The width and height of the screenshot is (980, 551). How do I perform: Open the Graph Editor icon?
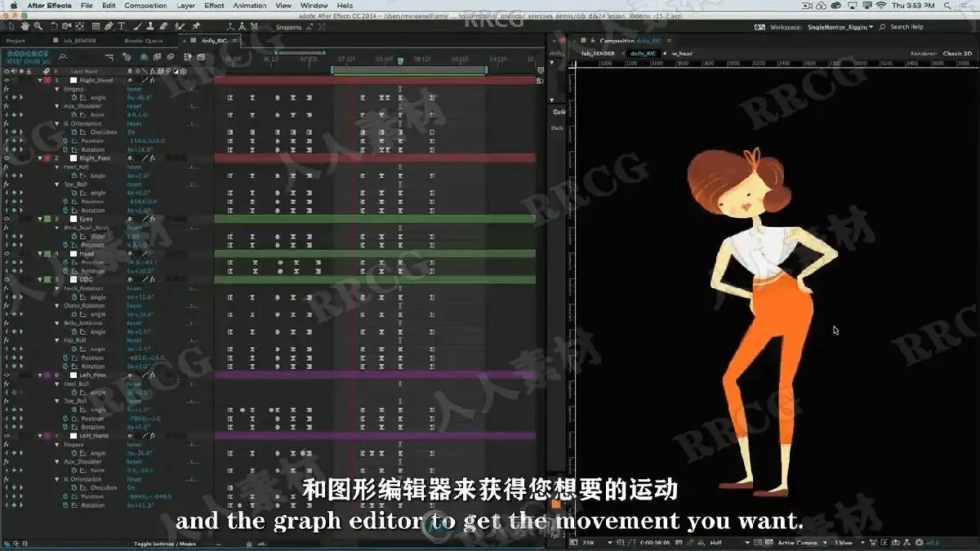tap(200, 57)
